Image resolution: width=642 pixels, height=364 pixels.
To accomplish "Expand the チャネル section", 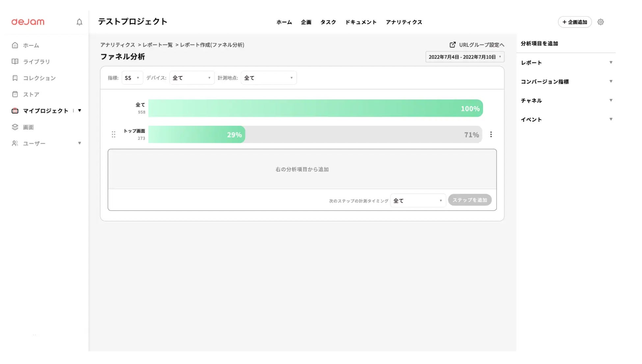I will (x=611, y=100).
